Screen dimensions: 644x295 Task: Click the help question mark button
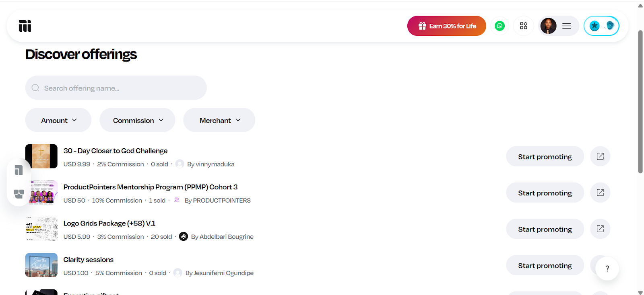pyautogui.click(x=607, y=268)
